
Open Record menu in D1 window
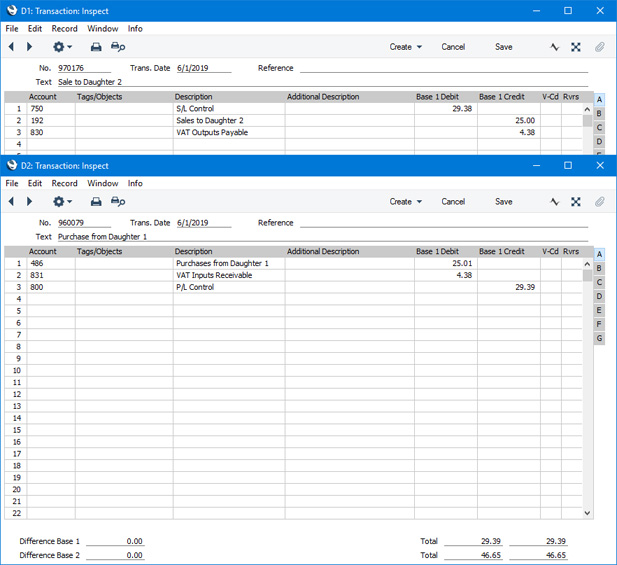click(65, 29)
